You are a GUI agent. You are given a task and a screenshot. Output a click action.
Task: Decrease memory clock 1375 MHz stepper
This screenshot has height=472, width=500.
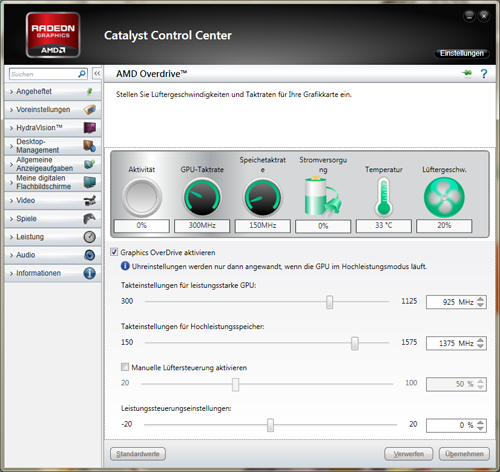[480, 346]
